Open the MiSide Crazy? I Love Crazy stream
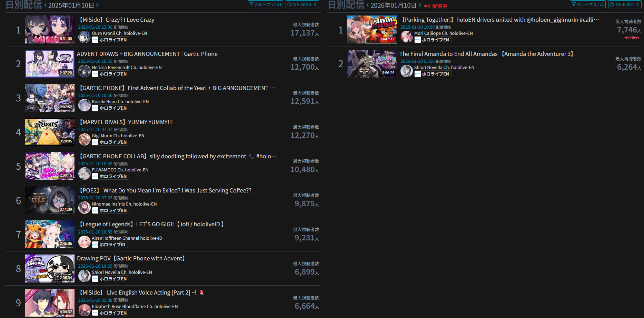Viewport: 644px width, 318px height. coord(116,20)
